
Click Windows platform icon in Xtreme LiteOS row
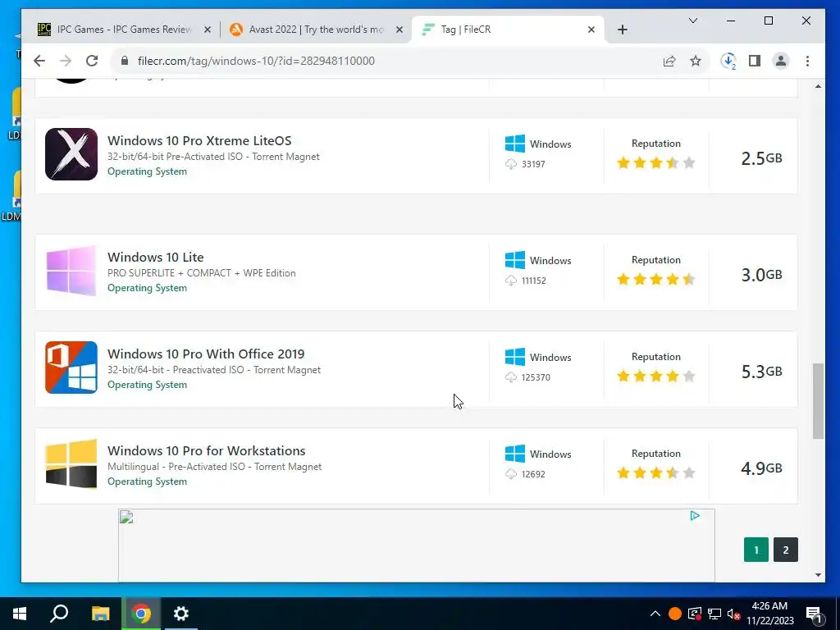(x=515, y=144)
